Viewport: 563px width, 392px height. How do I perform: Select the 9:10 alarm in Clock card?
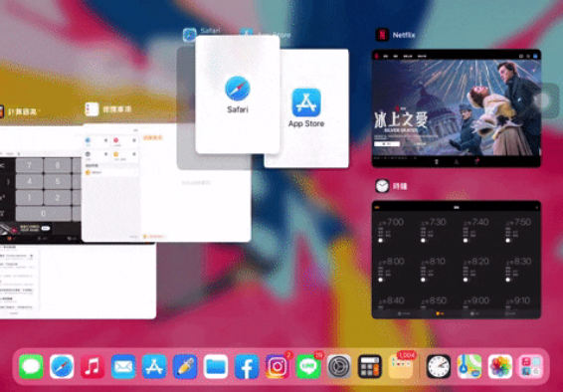(518, 301)
